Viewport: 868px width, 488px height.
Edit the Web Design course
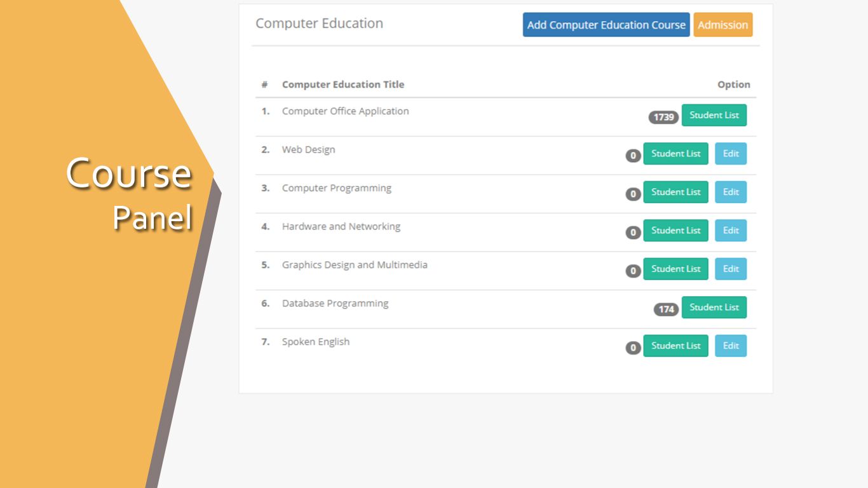pos(731,154)
